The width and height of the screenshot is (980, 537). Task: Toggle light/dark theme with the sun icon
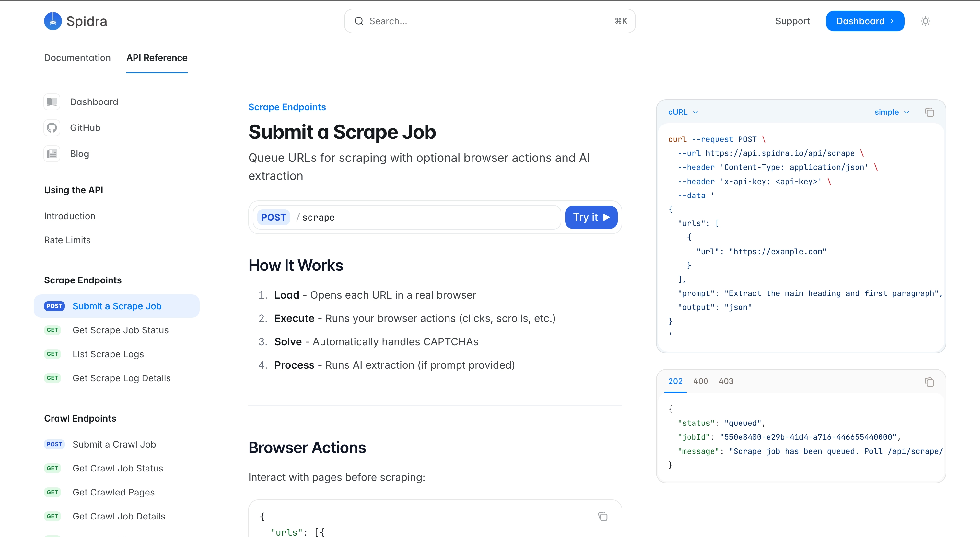[926, 21]
